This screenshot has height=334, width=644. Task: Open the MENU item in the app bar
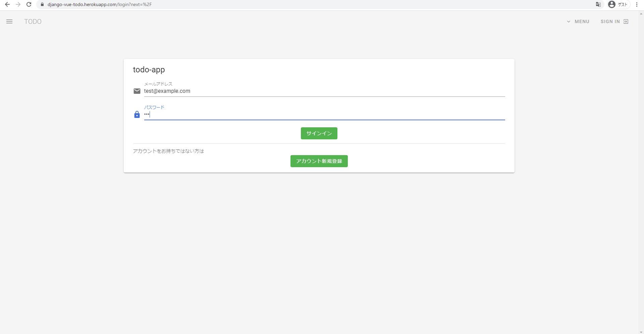click(582, 21)
